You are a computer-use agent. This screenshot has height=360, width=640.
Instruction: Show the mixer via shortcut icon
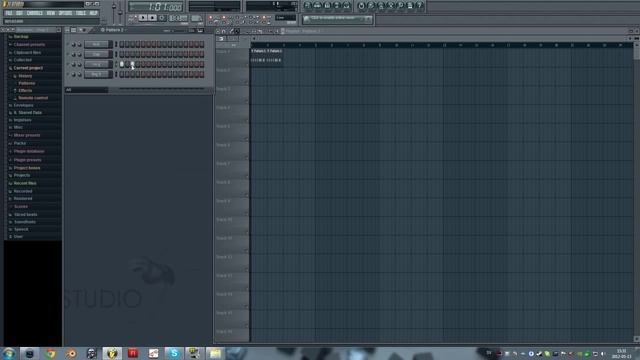coord(347,6)
